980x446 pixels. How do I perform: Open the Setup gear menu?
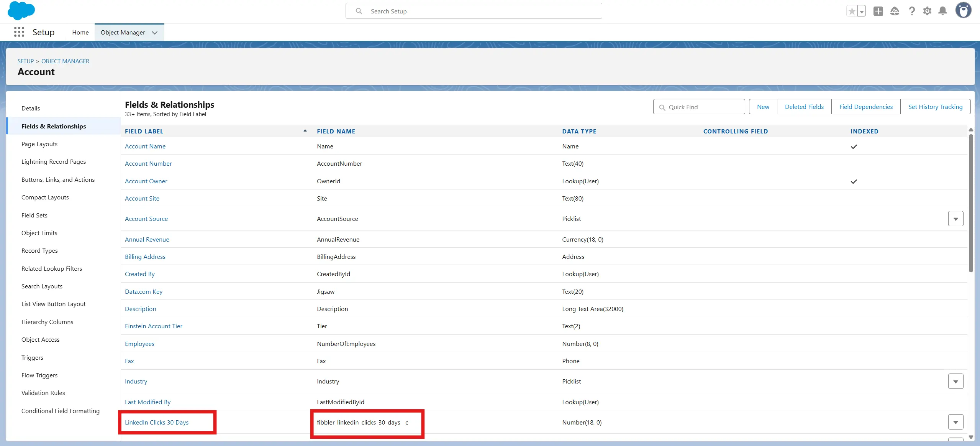click(927, 11)
